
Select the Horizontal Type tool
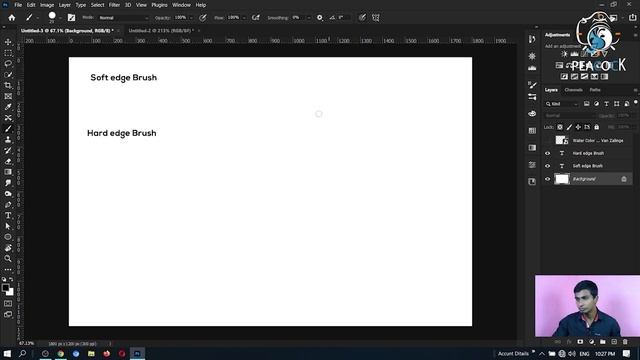8,216
